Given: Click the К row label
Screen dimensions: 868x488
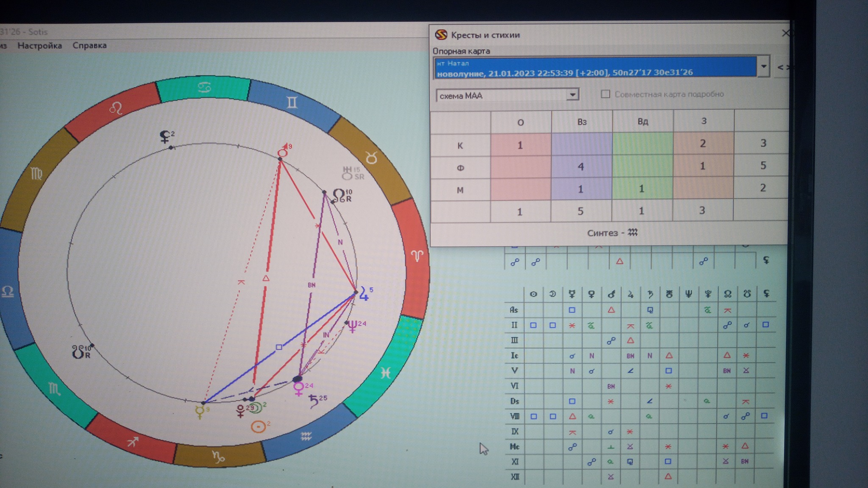Looking at the screenshot, I should click(460, 145).
